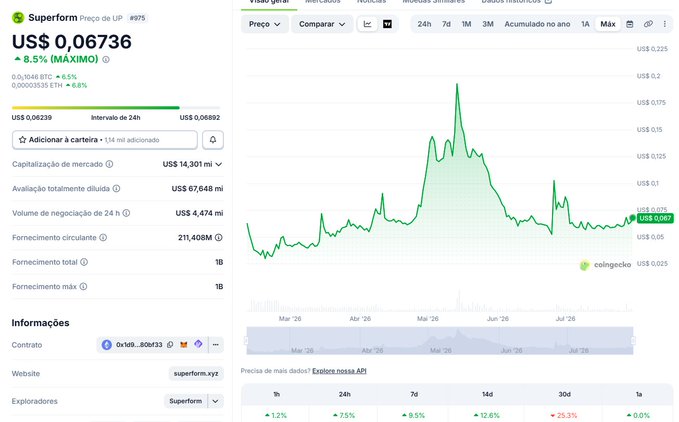Select the 1A chart range
Image resolution: width=679 pixels, height=422 pixels.
pos(585,24)
